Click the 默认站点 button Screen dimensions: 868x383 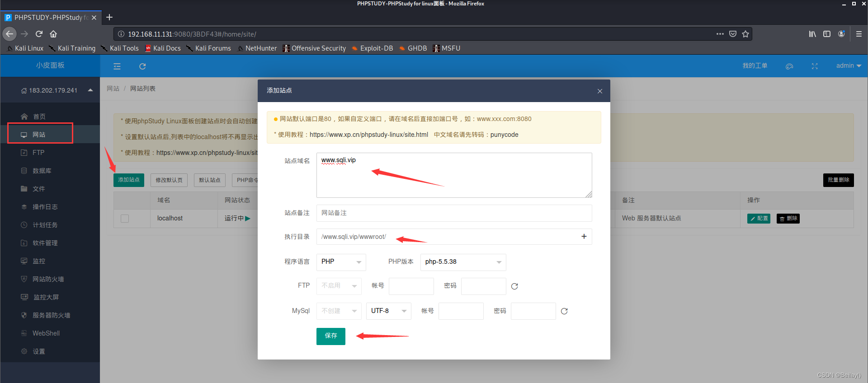pyautogui.click(x=210, y=180)
